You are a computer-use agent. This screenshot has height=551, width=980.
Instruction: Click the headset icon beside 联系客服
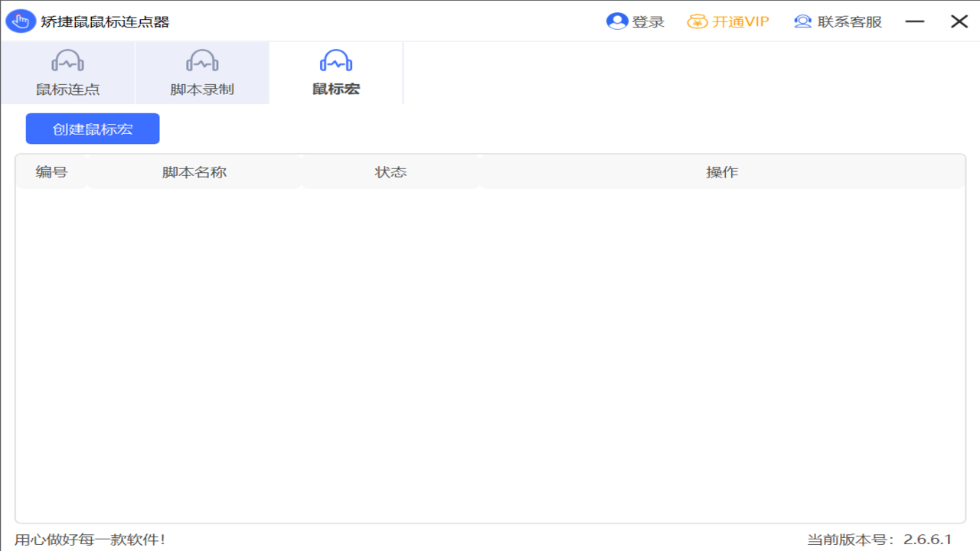(802, 21)
